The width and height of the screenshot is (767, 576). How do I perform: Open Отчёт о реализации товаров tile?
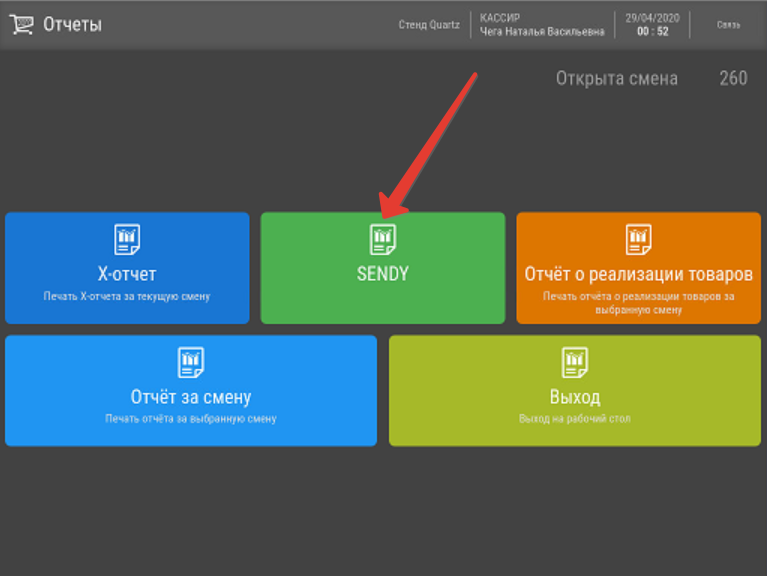[639, 267]
